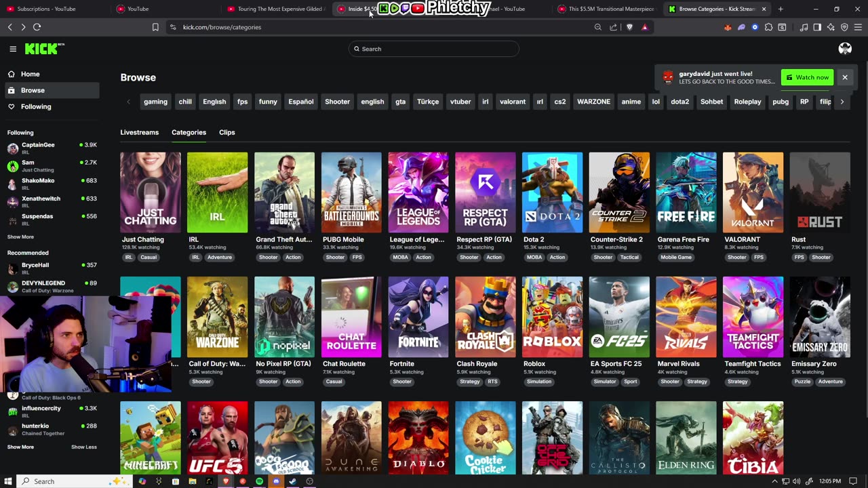Open Brave browser taskbar icon

click(226, 481)
